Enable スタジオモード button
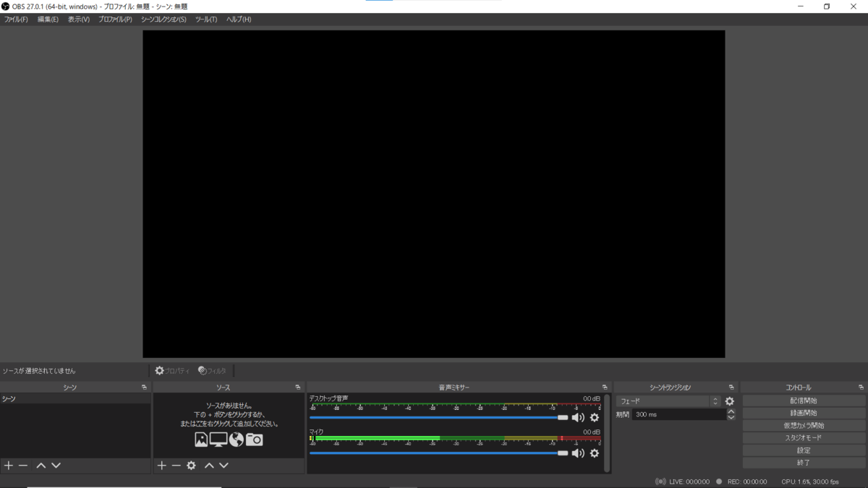Screen dimensions: 868x488 point(804,438)
